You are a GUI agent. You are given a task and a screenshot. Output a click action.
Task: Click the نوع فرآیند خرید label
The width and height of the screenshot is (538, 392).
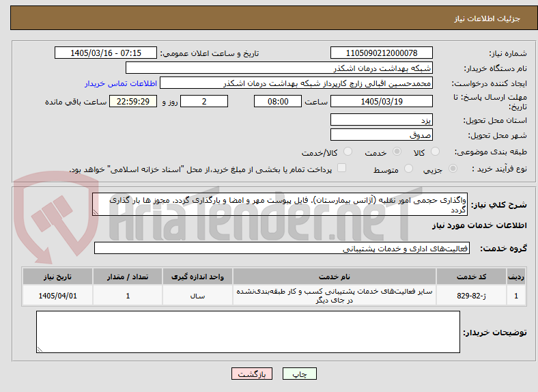pos(499,169)
